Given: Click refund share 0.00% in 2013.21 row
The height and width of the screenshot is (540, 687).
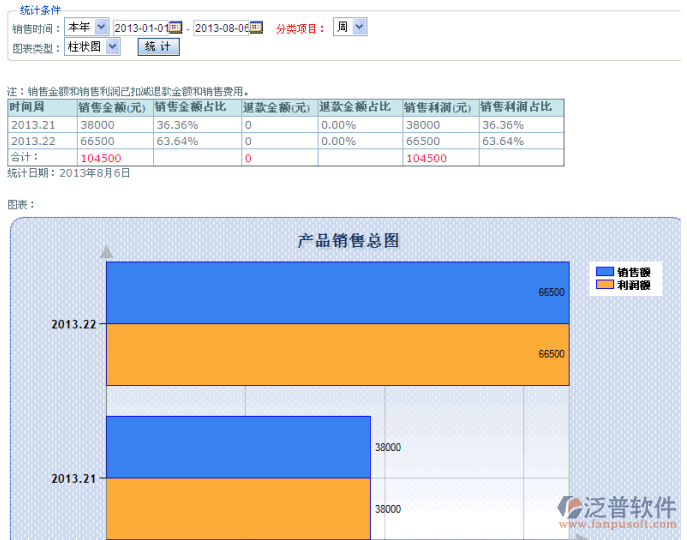Looking at the screenshot, I should coord(360,125).
